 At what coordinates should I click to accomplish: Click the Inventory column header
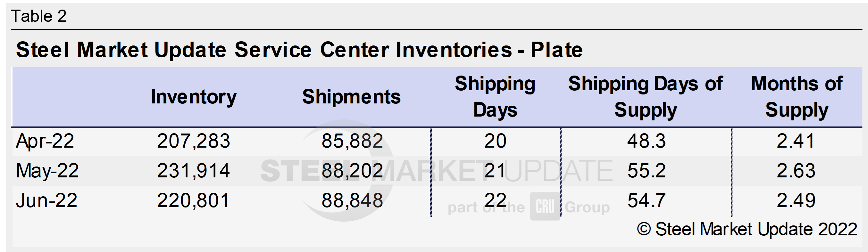193,97
